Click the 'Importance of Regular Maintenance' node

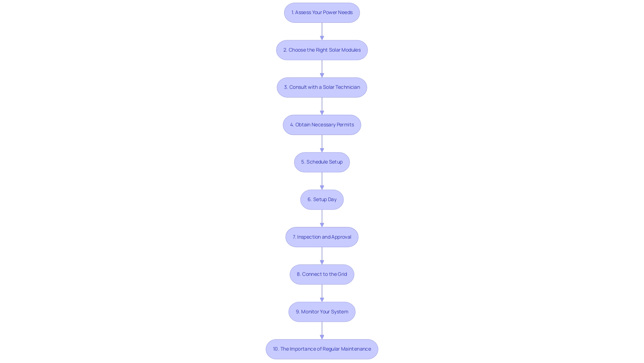click(322, 349)
